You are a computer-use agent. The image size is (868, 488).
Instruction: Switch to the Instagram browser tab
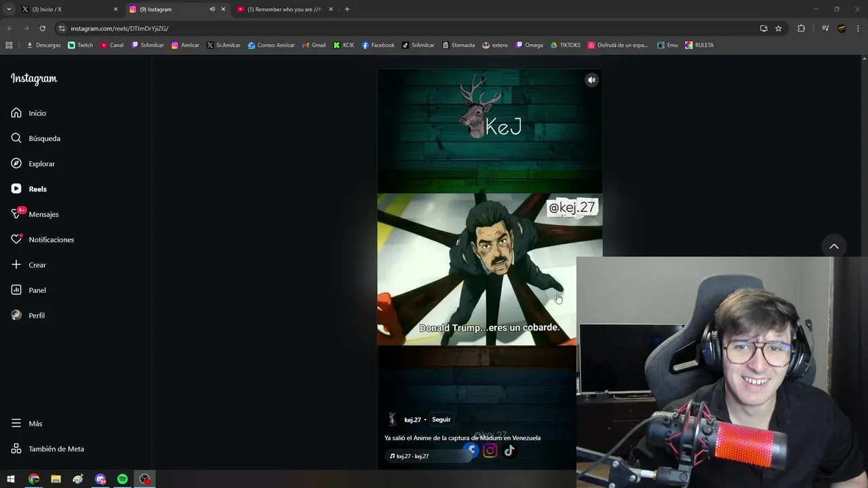pos(176,9)
